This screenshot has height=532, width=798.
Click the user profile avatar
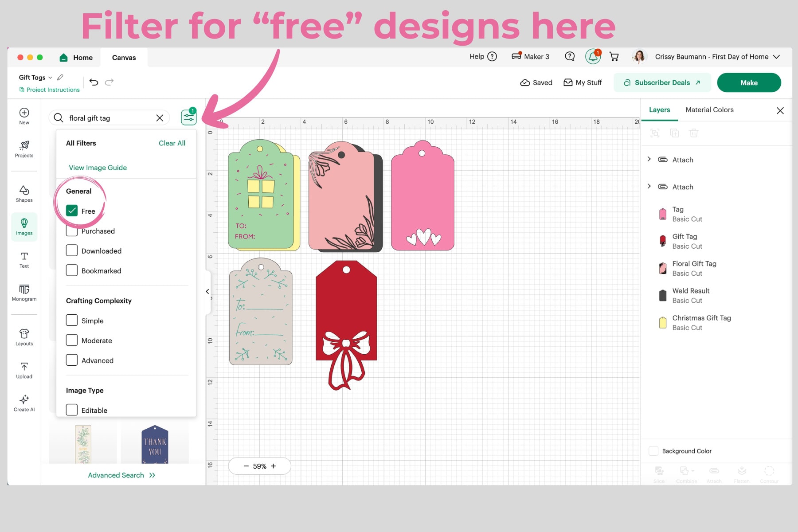(x=639, y=56)
